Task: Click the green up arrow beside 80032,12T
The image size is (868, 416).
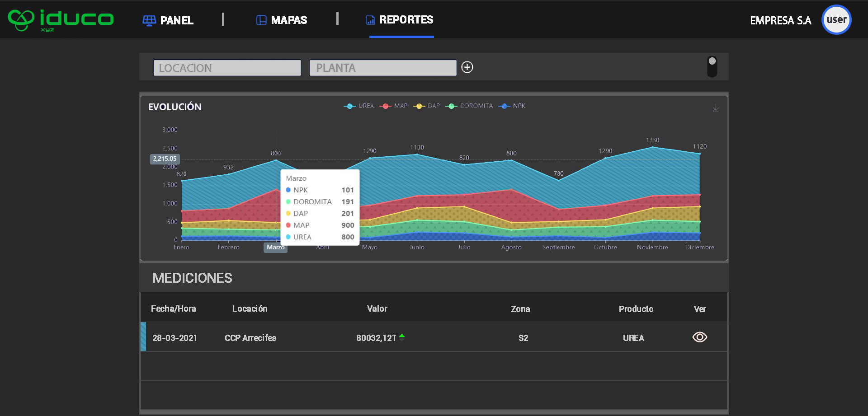Action: click(x=402, y=337)
